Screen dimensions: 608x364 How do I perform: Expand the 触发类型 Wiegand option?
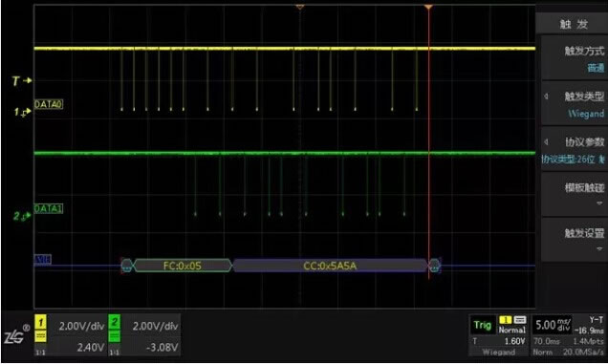tap(575, 105)
